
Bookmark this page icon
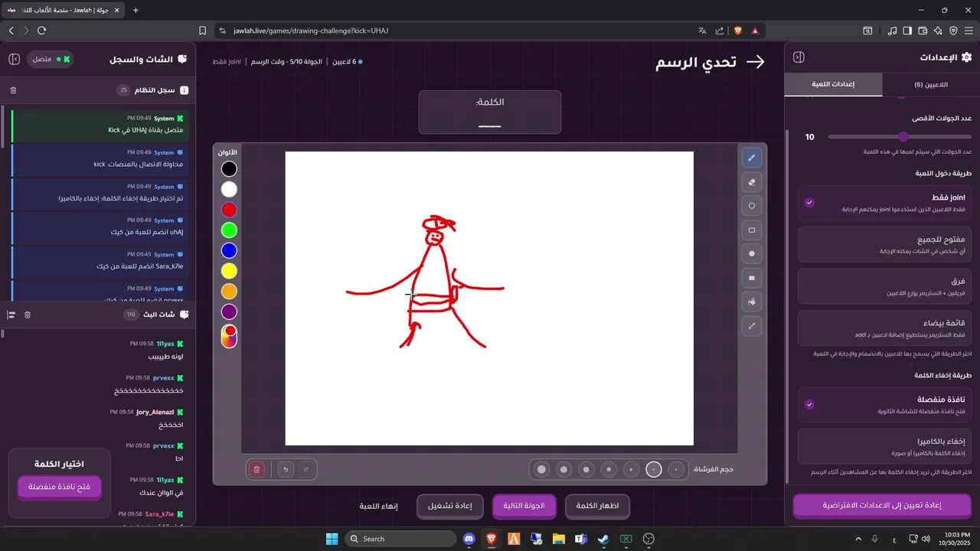pyautogui.click(x=203, y=31)
